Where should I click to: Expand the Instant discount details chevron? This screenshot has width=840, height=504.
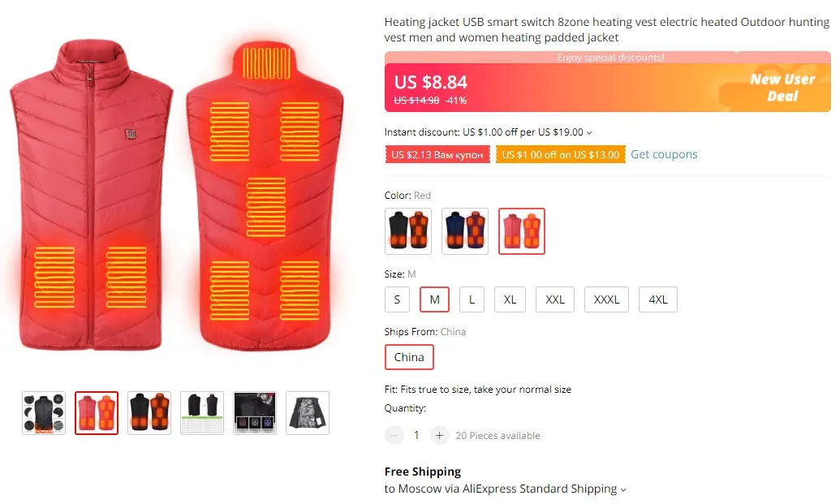589,133
